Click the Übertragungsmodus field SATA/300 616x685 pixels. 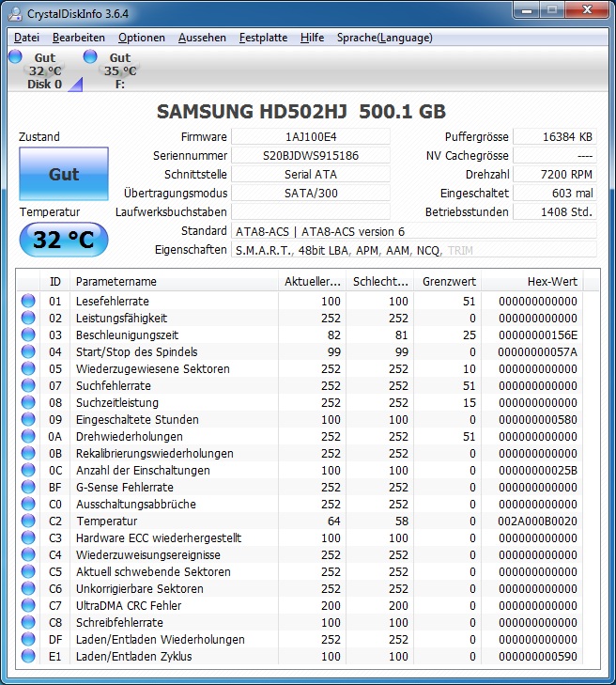311,193
